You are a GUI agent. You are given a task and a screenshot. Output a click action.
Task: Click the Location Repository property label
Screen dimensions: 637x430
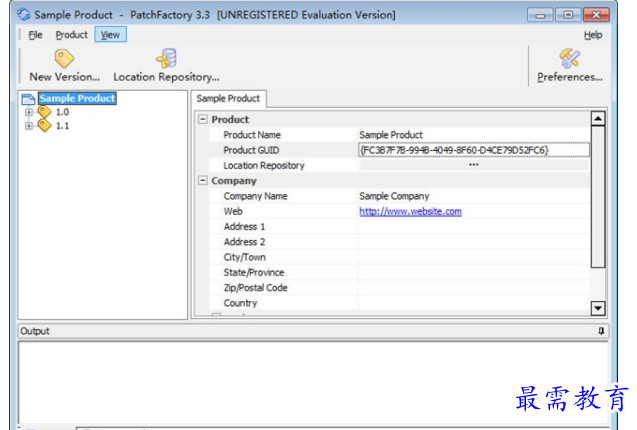[x=264, y=165]
